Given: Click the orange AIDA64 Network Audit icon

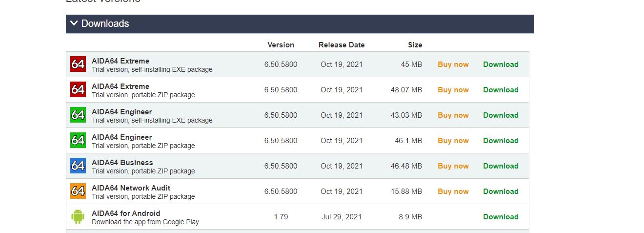Looking at the screenshot, I should (x=78, y=191).
